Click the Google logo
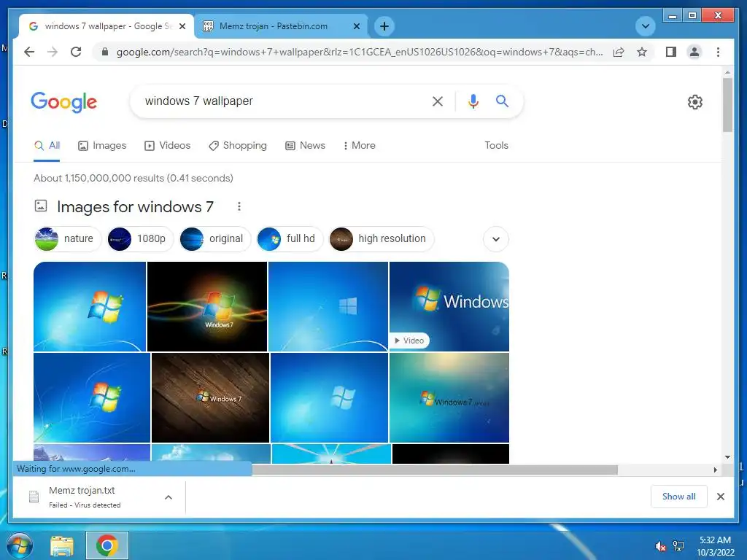Screen dimensions: 747x560 [x=64, y=102]
